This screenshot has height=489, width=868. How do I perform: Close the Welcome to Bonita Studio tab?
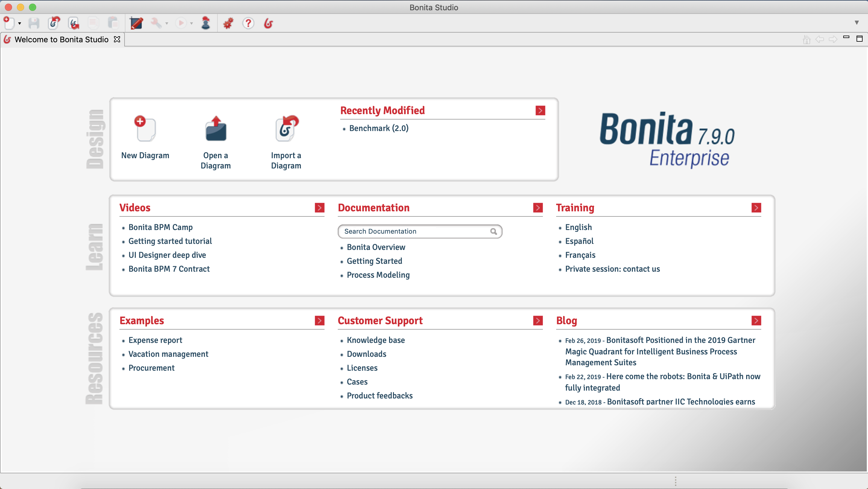117,40
